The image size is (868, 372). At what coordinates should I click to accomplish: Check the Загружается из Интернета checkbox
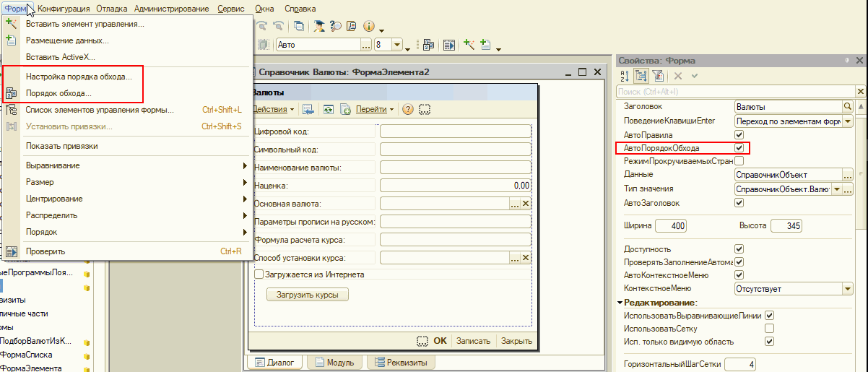(259, 274)
